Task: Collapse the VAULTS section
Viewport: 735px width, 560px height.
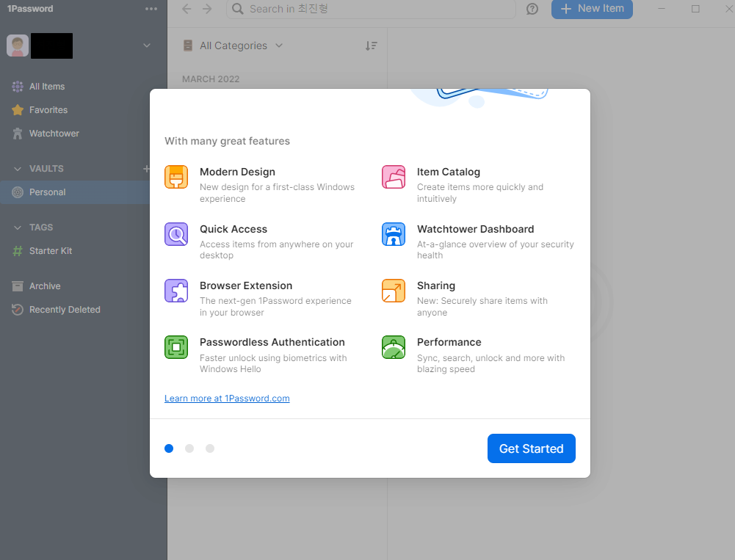Action: click(x=18, y=169)
